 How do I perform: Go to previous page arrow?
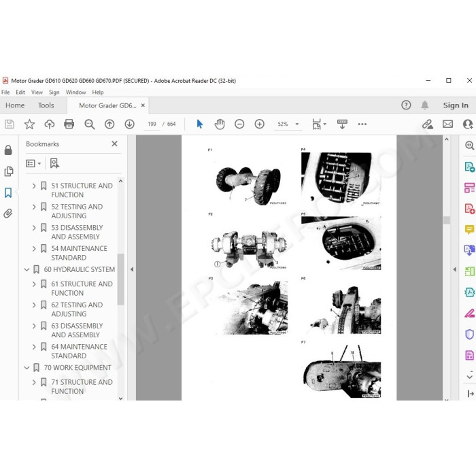pos(109,124)
